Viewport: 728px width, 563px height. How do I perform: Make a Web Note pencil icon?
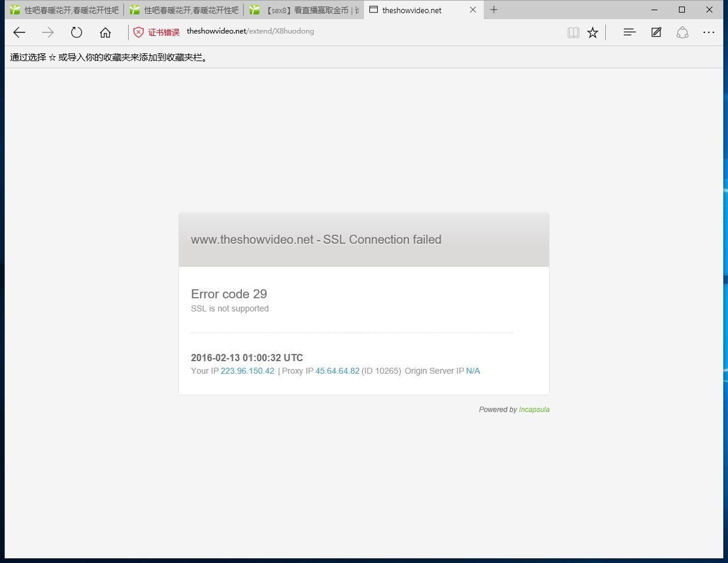coord(656,32)
